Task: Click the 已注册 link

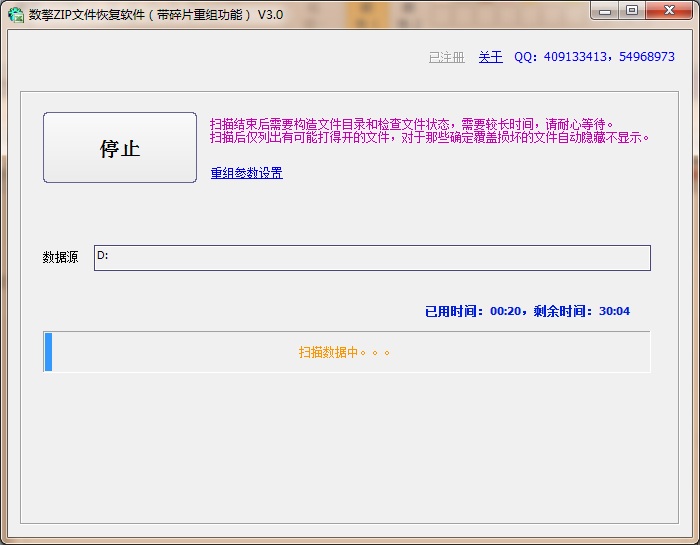Action: coord(446,57)
